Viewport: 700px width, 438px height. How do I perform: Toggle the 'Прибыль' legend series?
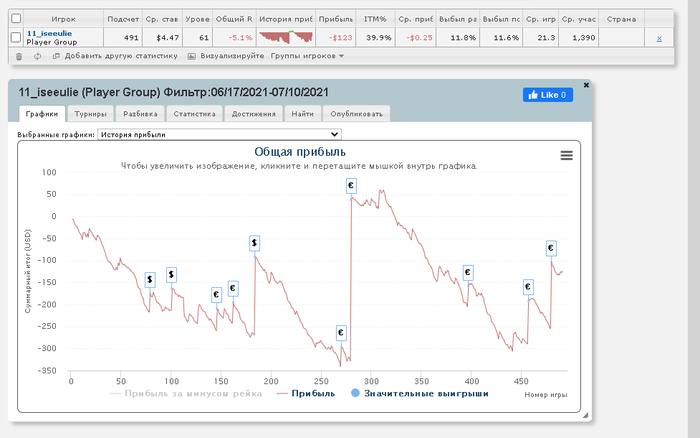pyautogui.click(x=306, y=393)
